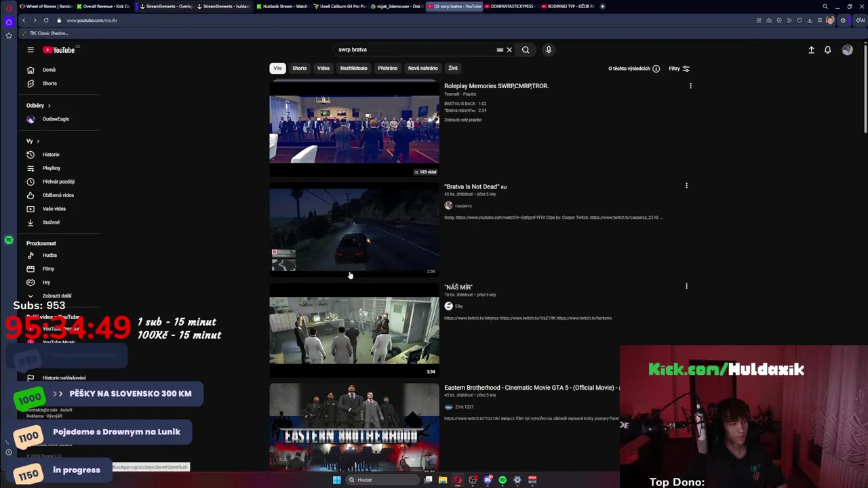The width and height of the screenshot is (868, 488).
Task: Open the info icon next to O těchto výsledcích
Action: coord(656,68)
